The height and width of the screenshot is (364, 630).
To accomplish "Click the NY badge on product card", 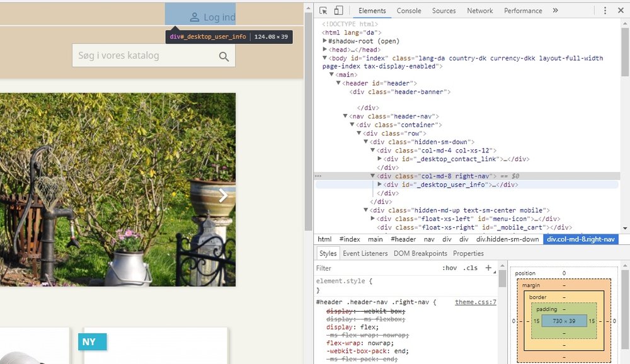I will 93,342.
